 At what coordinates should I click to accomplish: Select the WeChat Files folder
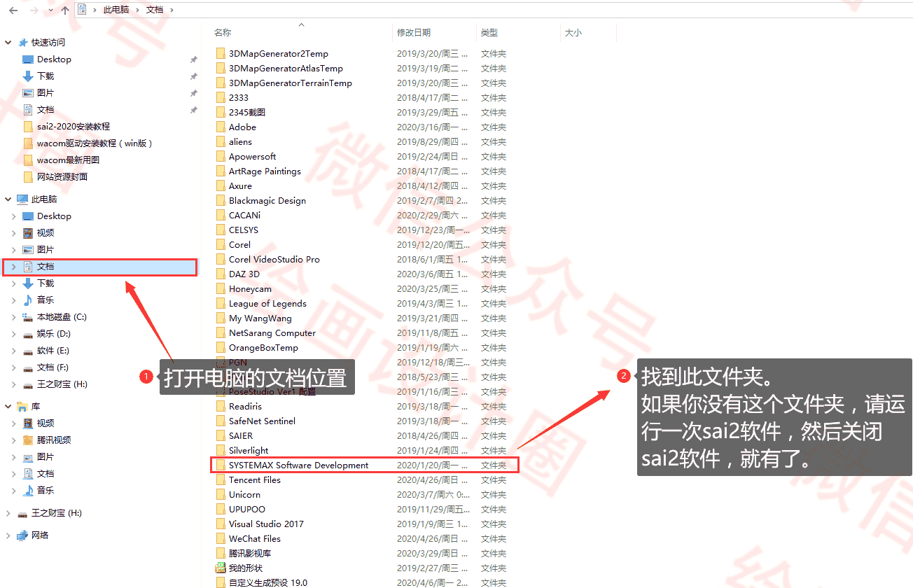click(255, 539)
